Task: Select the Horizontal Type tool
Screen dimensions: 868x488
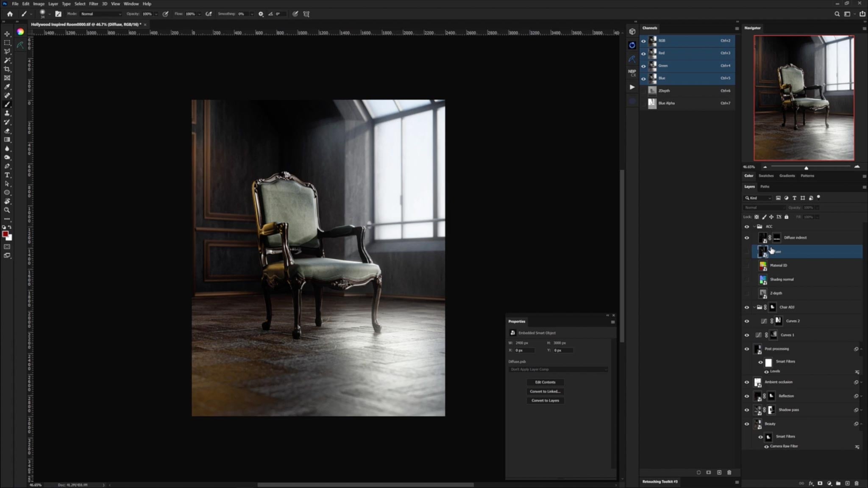Action: click(7, 175)
